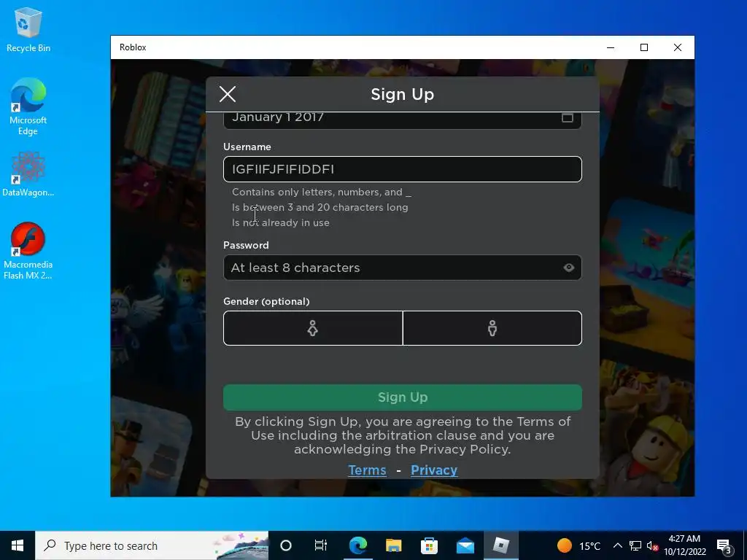Image resolution: width=747 pixels, height=560 pixels.
Task: Show hidden system tray icons
Action: [x=617, y=545]
